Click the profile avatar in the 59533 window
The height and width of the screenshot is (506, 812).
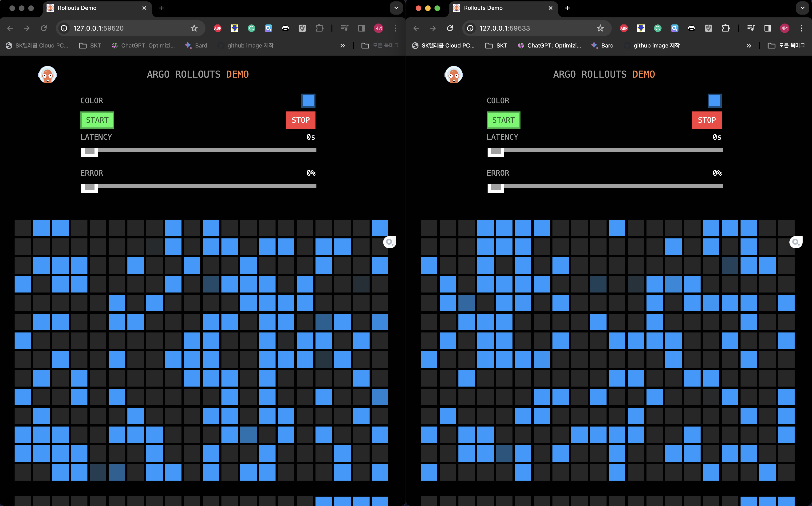pyautogui.click(x=784, y=28)
